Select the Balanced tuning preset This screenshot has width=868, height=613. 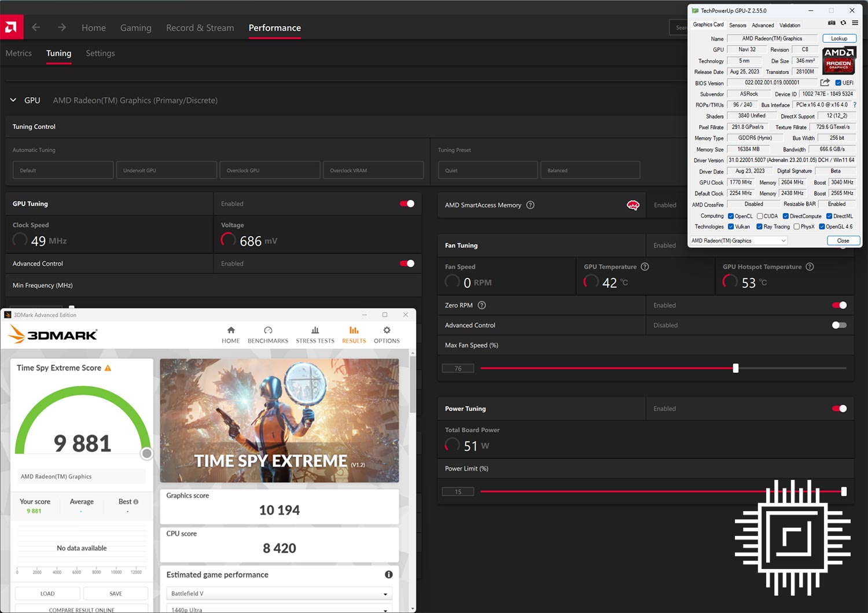pos(590,170)
